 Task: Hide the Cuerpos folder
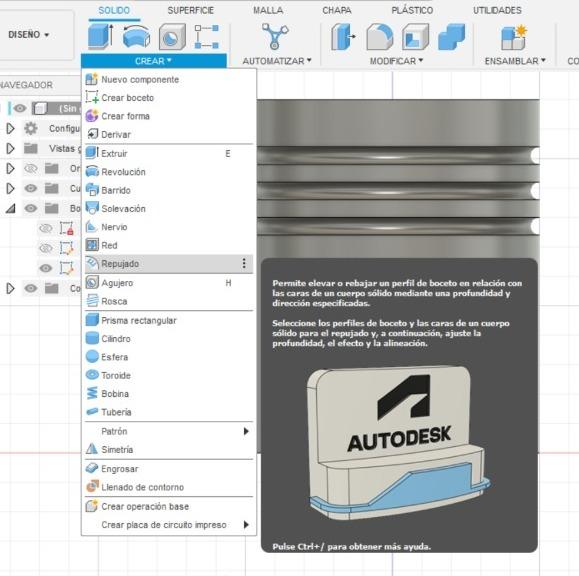(x=31, y=188)
